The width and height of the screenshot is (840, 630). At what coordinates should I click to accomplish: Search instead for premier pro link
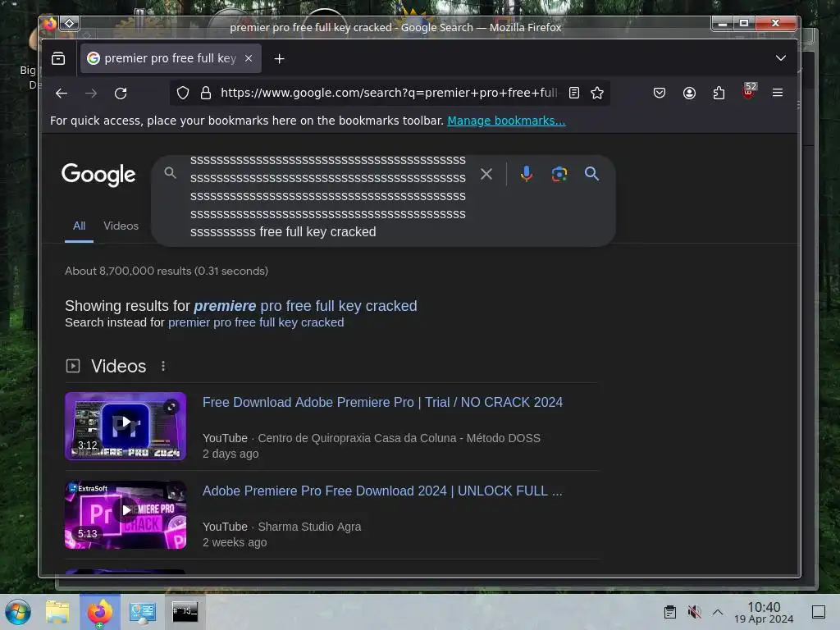pos(256,322)
